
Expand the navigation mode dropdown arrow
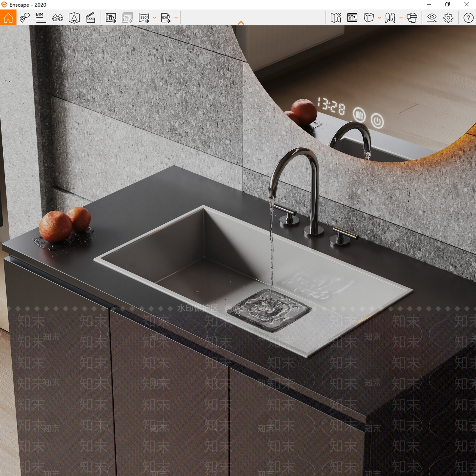(401, 18)
